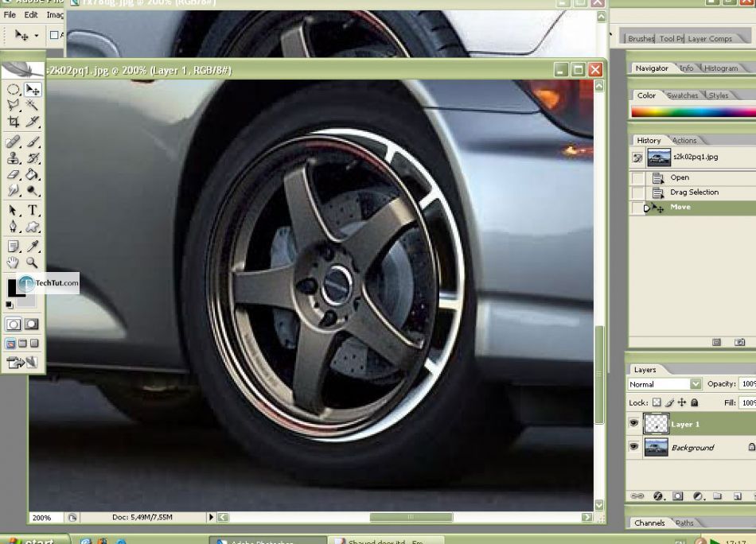
Task: Open the Move tool preset picker arrow
Action: pyautogui.click(x=37, y=36)
